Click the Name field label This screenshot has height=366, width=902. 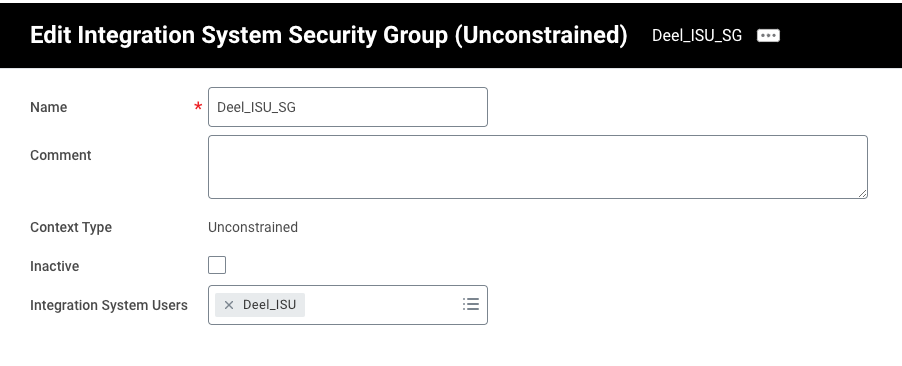coord(48,108)
